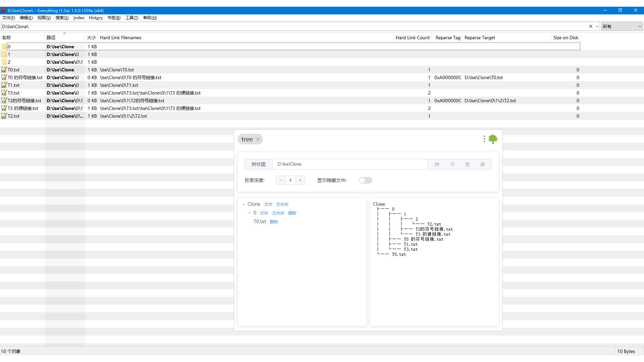644x362 pixels.
Task: Open the Index menu
Action: [79, 18]
